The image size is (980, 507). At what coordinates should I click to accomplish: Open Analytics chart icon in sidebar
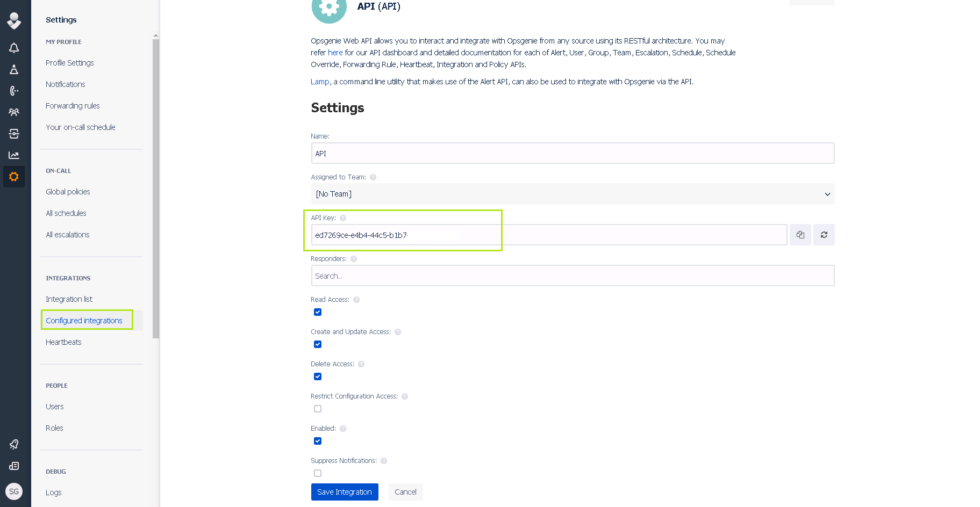(x=14, y=155)
